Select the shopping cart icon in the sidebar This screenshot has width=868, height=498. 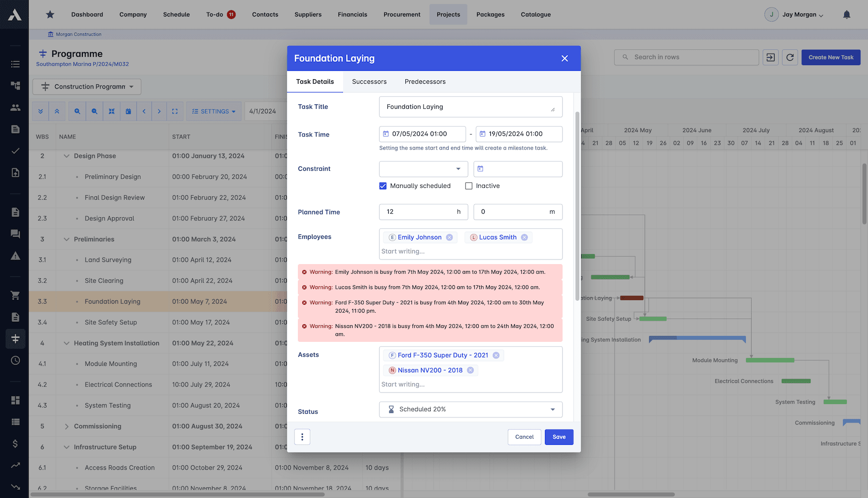pyautogui.click(x=15, y=295)
